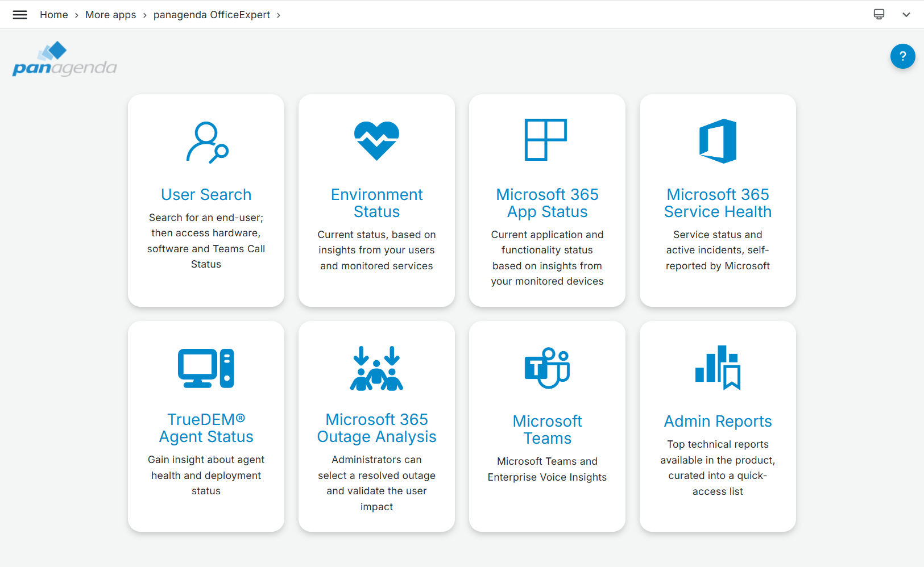Open Microsoft Teams title
Screen dimensions: 924x567
coord(547,430)
